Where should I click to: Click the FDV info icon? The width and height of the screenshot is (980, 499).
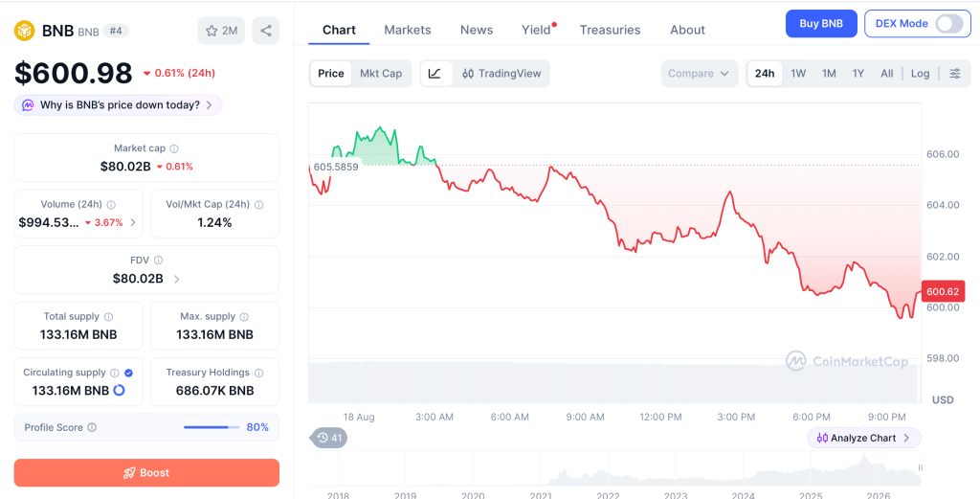coord(159,261)
